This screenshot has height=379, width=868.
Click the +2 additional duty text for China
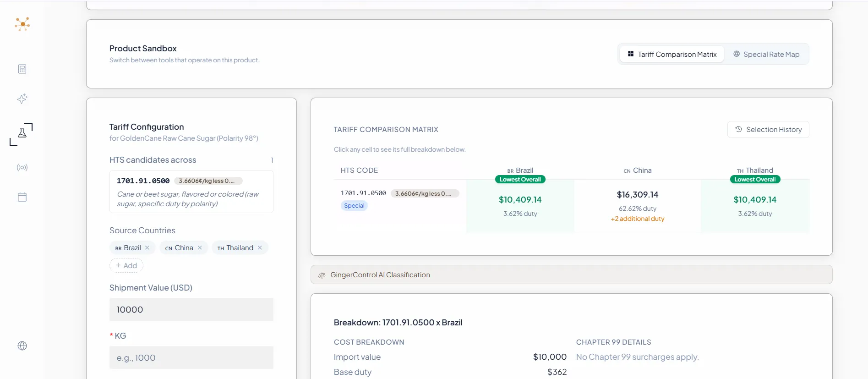coord(637,219)
